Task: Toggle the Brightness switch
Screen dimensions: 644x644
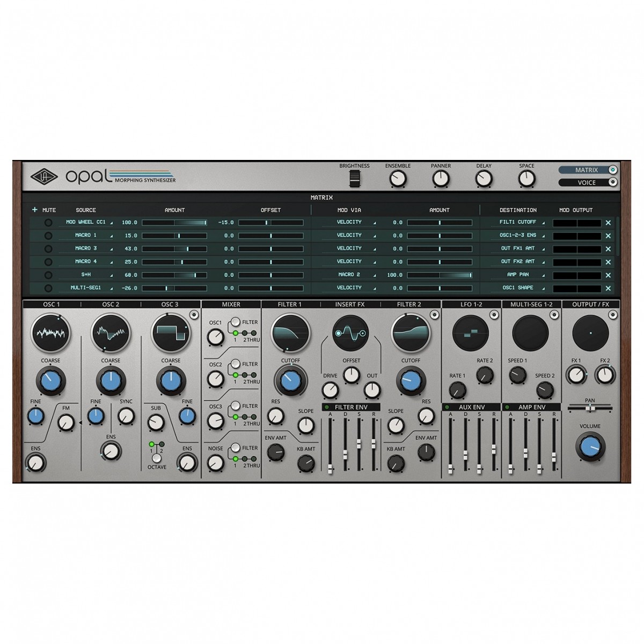Action: (354, 179)
